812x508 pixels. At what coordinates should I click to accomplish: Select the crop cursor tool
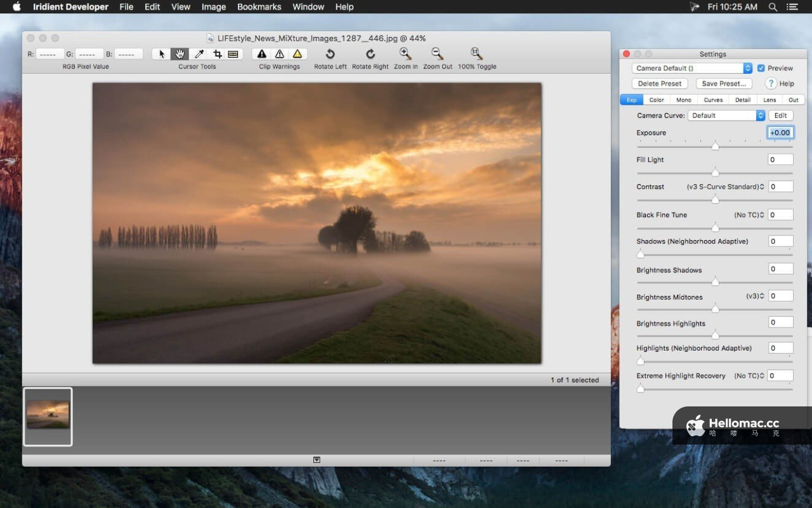coord(217,54)
